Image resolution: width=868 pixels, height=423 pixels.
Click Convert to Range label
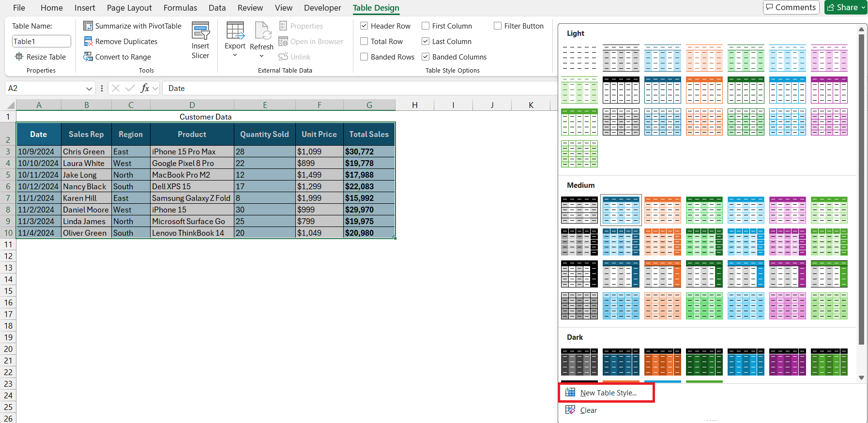[x=123, y=57]
